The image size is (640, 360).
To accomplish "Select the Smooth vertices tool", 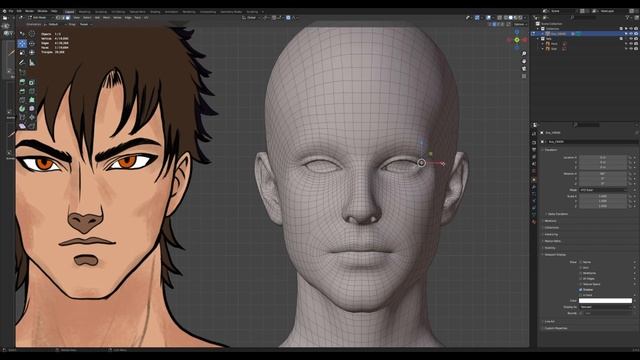I will [x=32, y=109].
